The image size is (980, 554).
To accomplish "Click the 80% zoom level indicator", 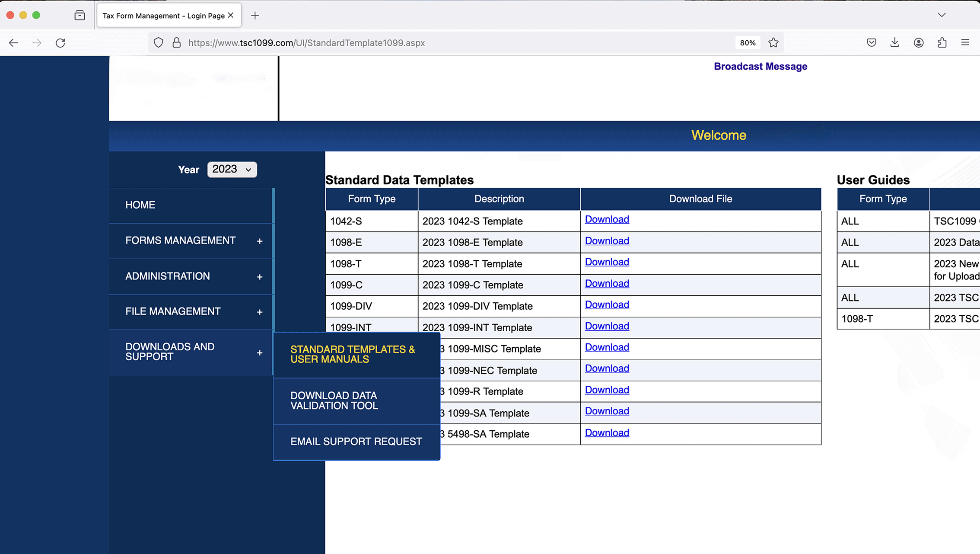I will [x=748, y=43].
